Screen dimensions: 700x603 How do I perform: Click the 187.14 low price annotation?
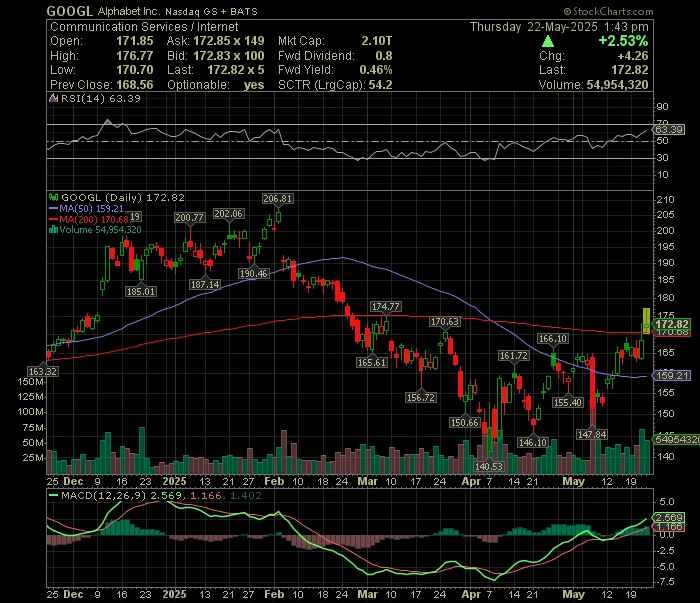tap(204, 284)
